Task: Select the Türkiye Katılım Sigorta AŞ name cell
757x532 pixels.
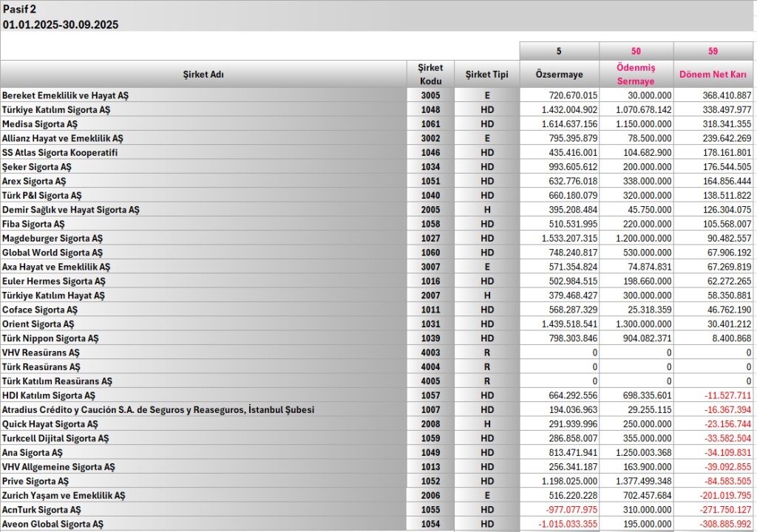Action: point(55,109)
